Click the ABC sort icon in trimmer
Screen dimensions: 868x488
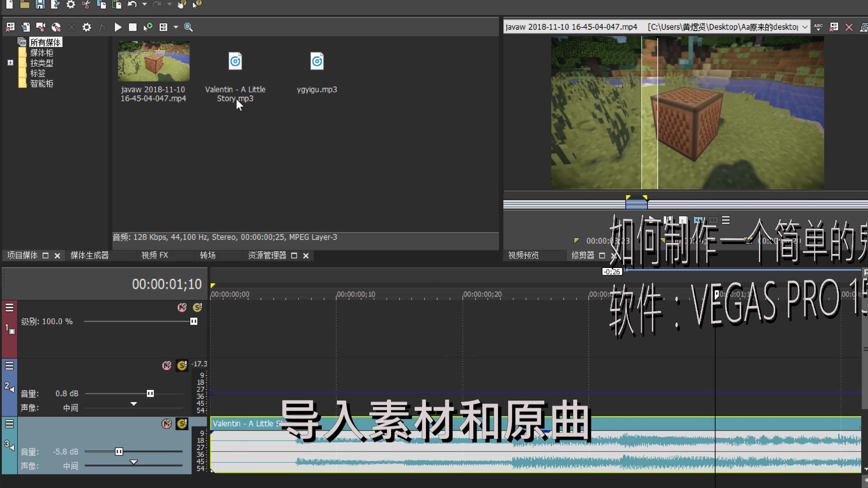818,27
